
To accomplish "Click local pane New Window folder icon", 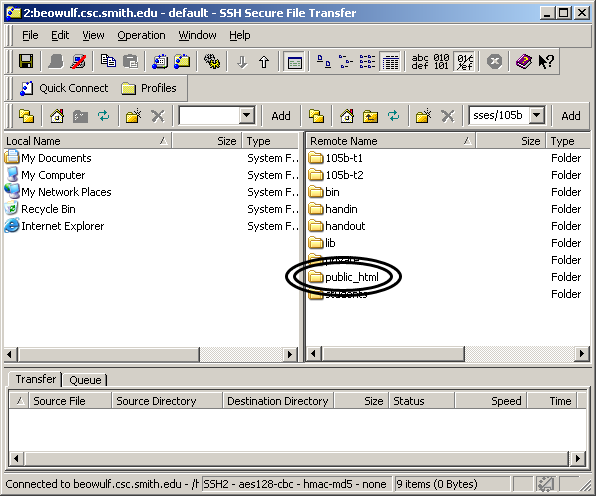I will pyautogui.click(x=27, y=116).
